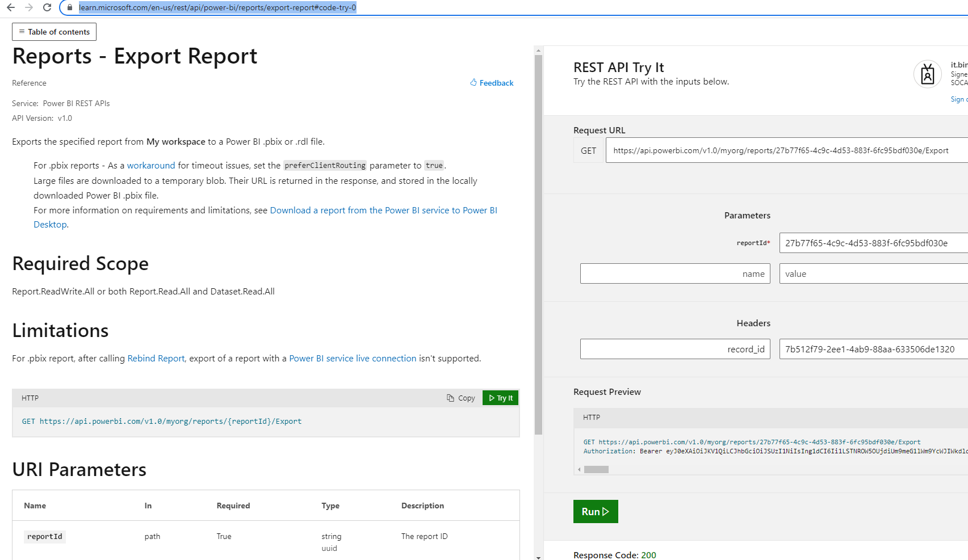Click Request Preview scroll-left arrow
Image resolution: width=968 pixels, height=560 pixels.
(x=579, y=469)
